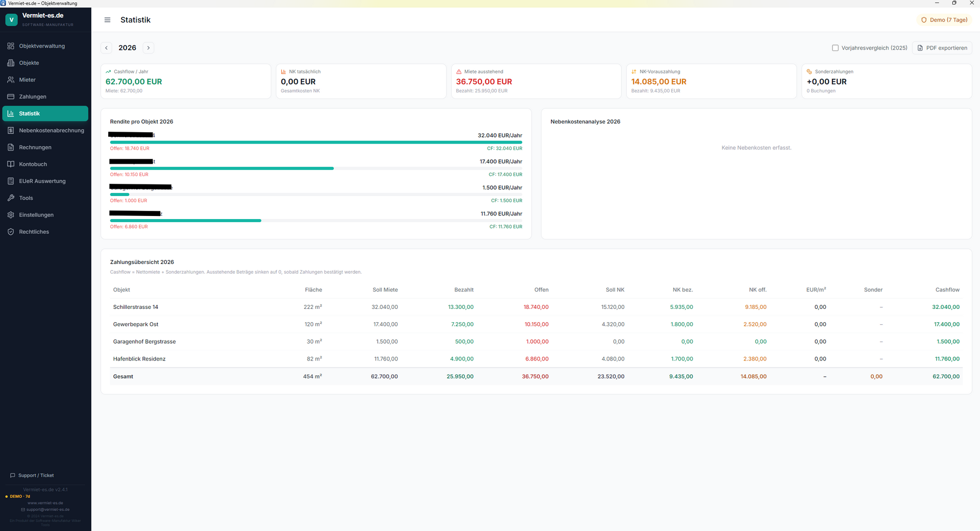
Task: Go to previous year with left chevron
Action: coord(106,48)
